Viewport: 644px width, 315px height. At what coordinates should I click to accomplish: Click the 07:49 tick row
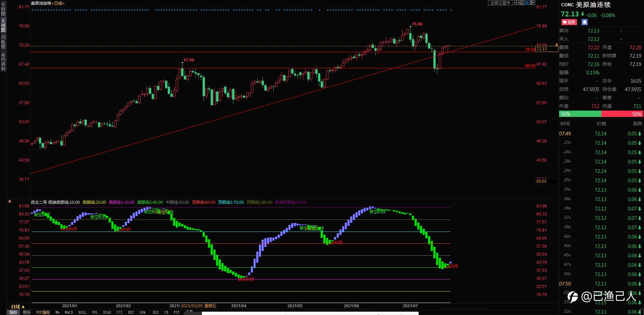(x=601, y=134)
